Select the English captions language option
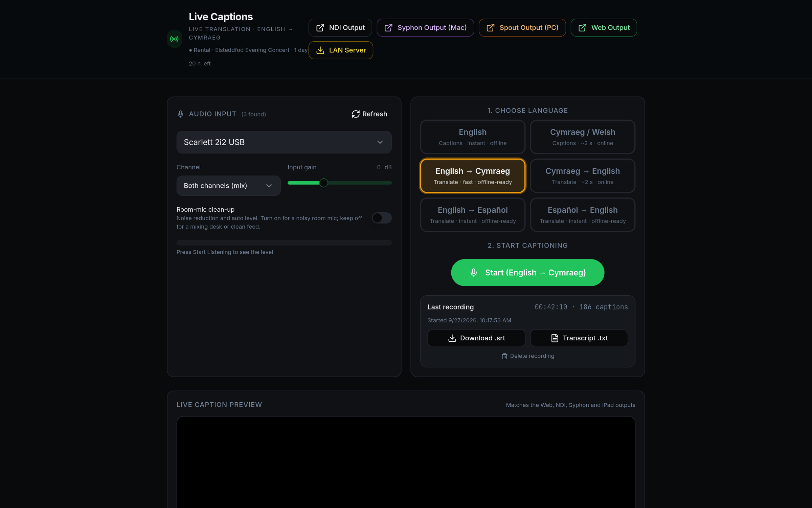This screenshot has height=508, width=812. (x=473, y=137)
